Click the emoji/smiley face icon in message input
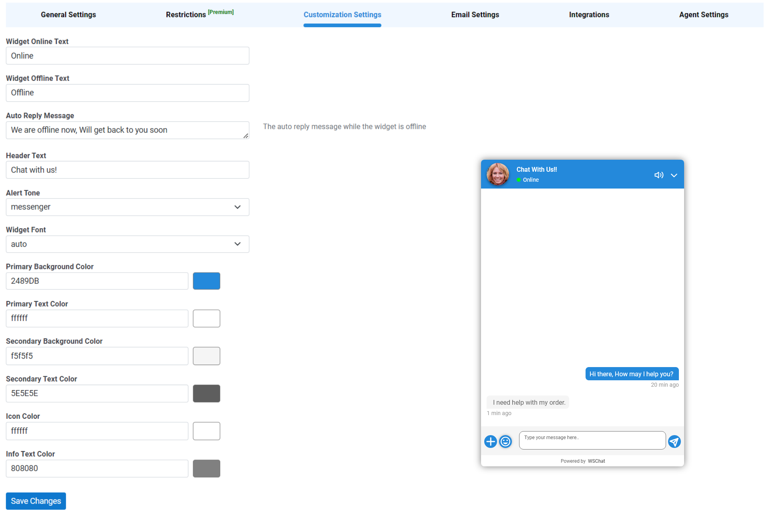The height and width of the screenshot is (532, 769). tap(506, 442)
